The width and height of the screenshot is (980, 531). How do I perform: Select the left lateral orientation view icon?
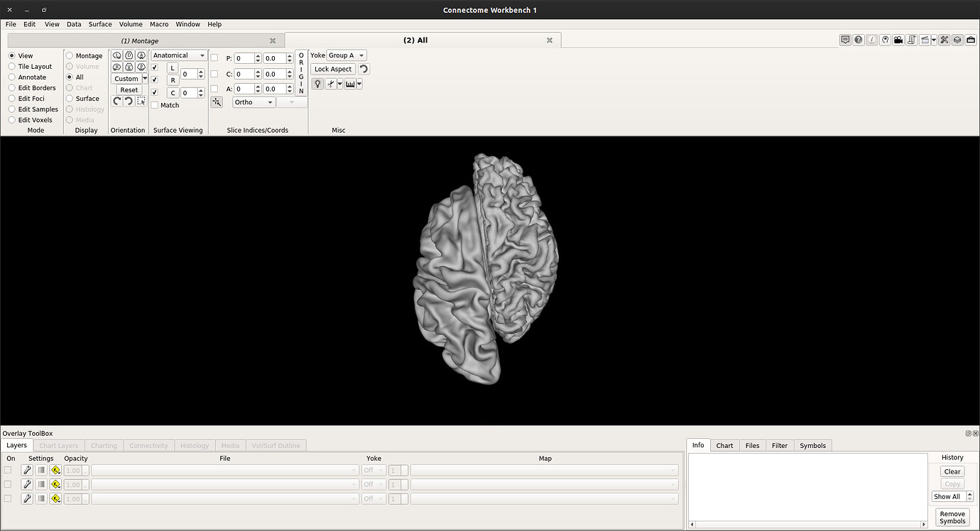pyautogui.click(x=117, y=55)
